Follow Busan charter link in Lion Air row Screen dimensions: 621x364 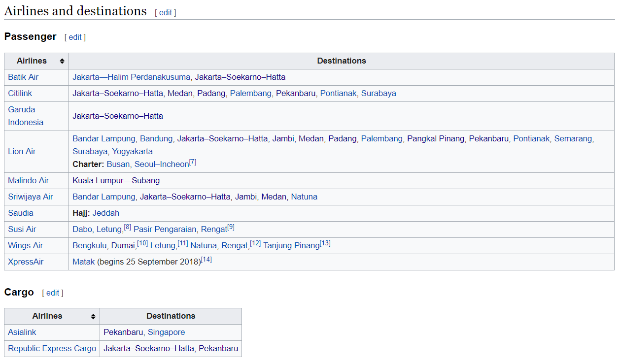point(118,165)
